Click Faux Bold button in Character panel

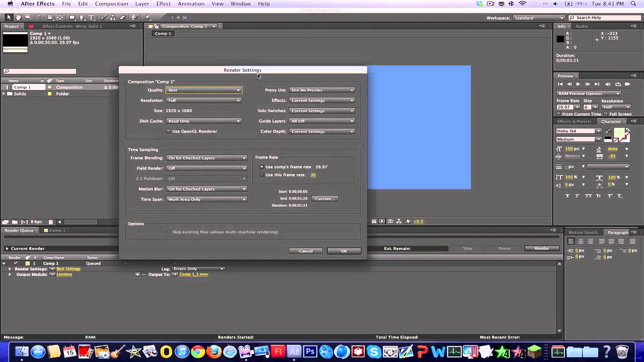coord(568,196)
